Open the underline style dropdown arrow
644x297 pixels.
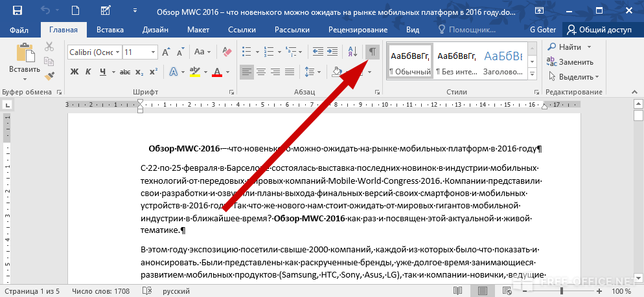(x=113, y=72)
